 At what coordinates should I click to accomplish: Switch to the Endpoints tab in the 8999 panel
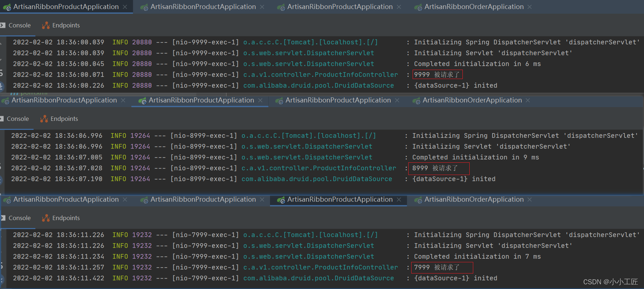click(x=64, y=119)
